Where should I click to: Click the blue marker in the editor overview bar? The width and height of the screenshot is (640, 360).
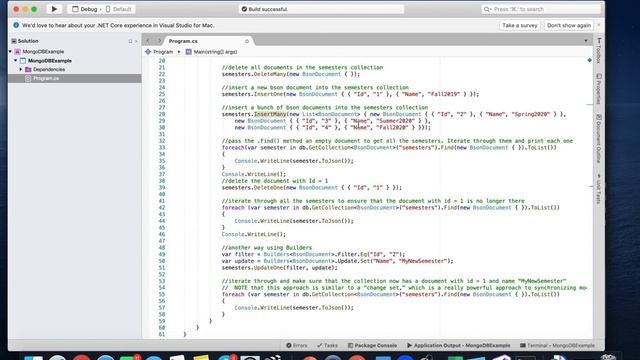pyautogui.click(x=589, y=60)
